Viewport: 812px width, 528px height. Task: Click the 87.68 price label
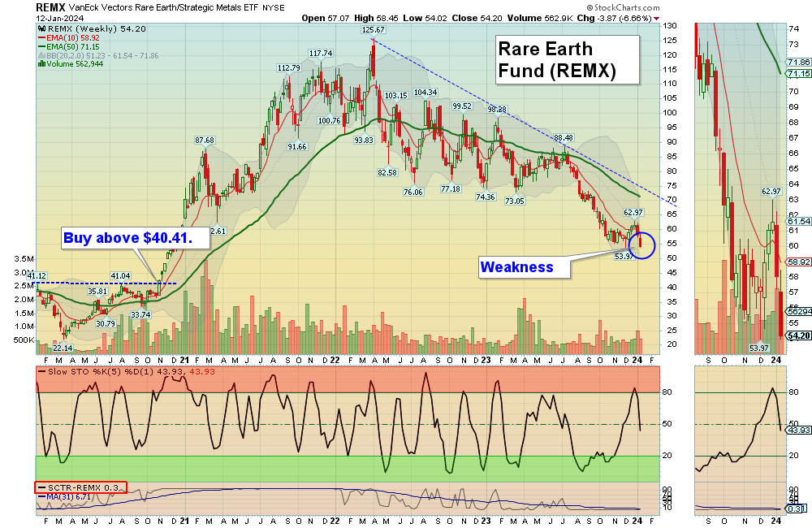pos(205,141)
